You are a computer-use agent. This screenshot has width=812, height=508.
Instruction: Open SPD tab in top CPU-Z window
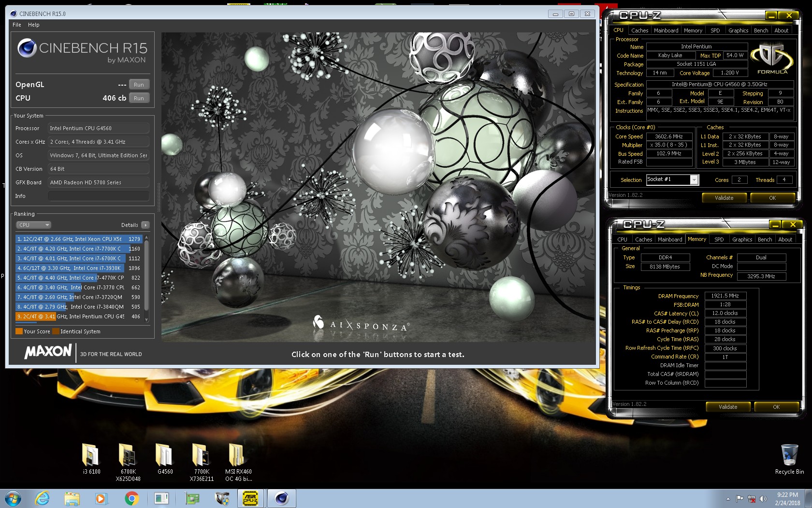(x=715, y=30)
